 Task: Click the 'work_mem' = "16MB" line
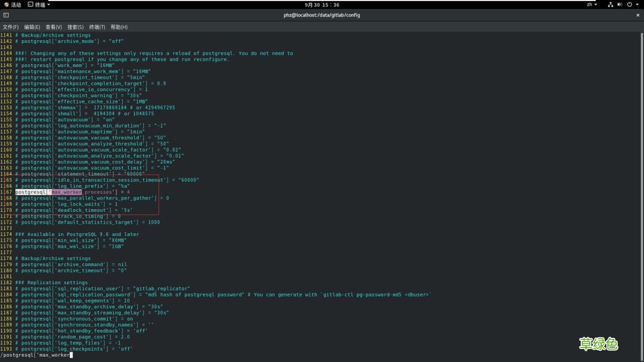click(65, 65)
